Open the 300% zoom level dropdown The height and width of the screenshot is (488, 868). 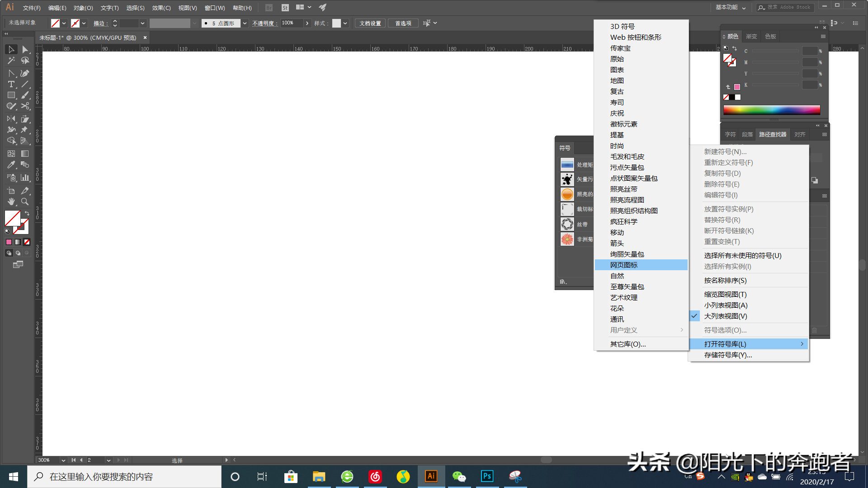coord(62,460)
